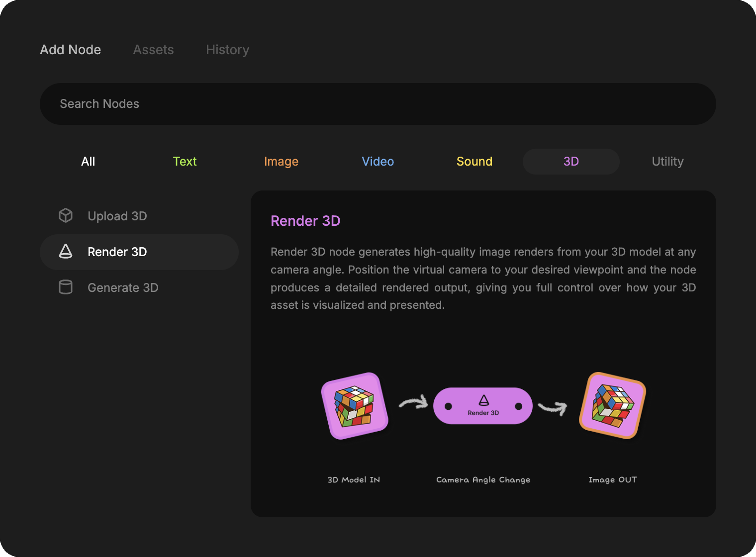
Task: Click the Image OUT Rubik's cube thumbnail
Action: (612, 406)
